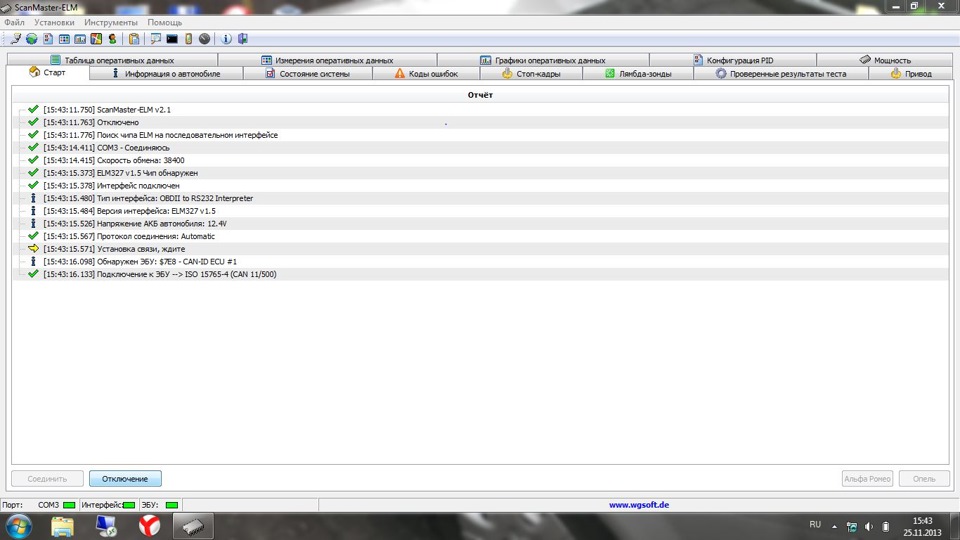Click the Соединить button
Screen dimensions: 960x540
point(47,479)
